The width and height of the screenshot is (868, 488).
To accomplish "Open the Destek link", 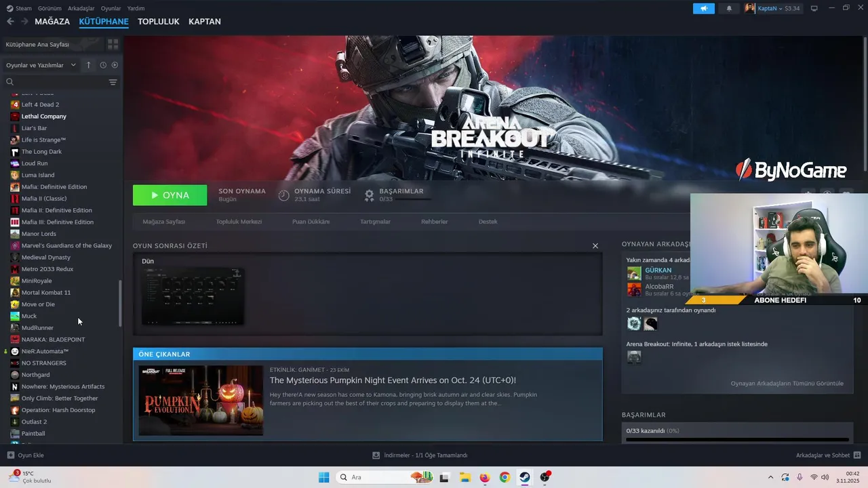I will pyautogui.click(x=488, y=222).
